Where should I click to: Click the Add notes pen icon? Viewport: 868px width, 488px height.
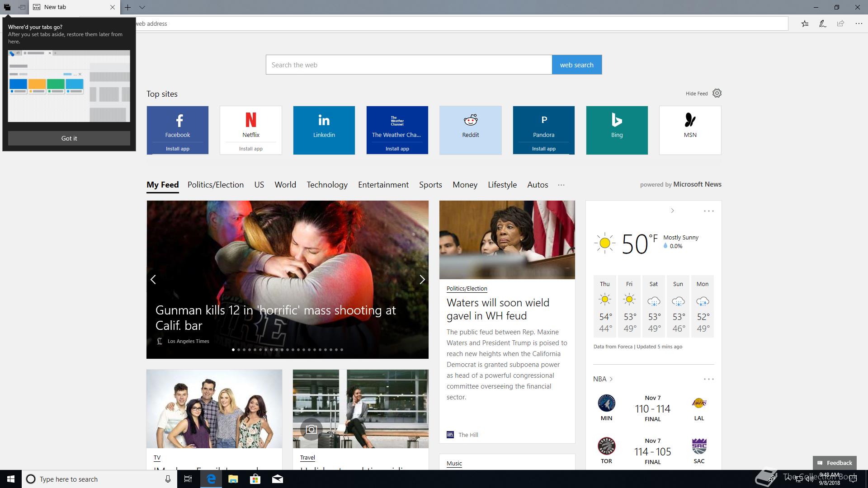click(x=823, y=24)
